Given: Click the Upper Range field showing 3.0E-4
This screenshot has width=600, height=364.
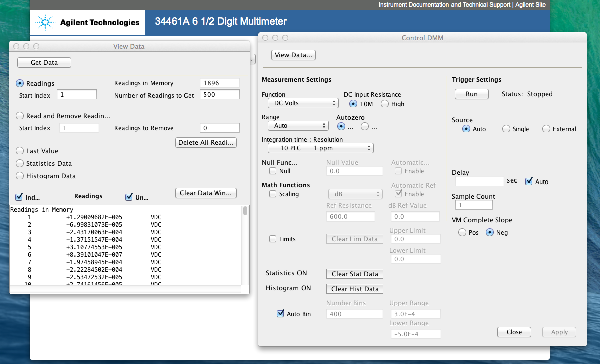Looking at the screenshot, I should pos(415,314).
